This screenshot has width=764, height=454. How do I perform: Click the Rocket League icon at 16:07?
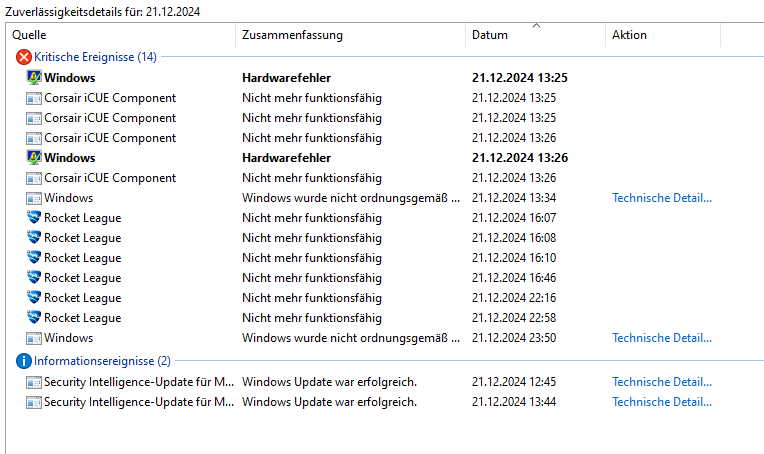pos(34,218)
